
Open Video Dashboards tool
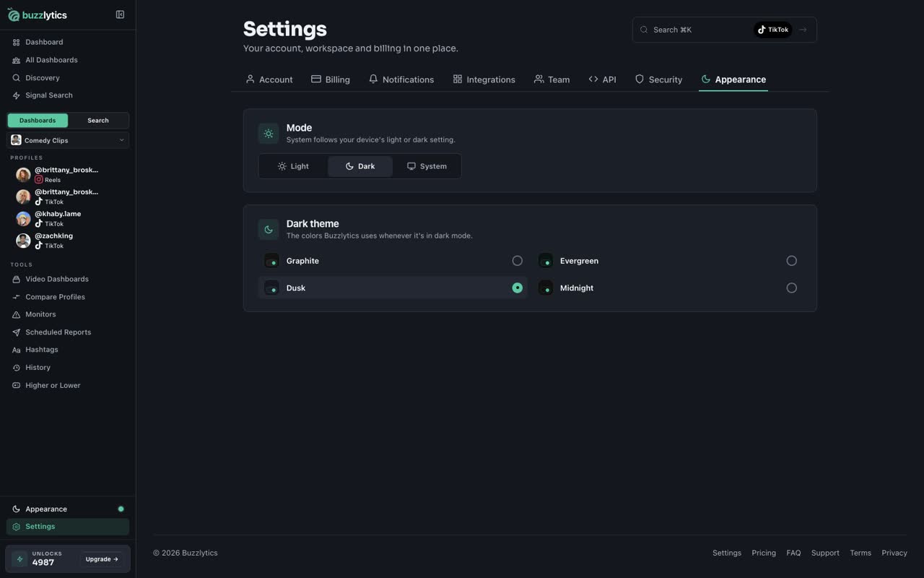pyautogui.click(x=68, y=279)
